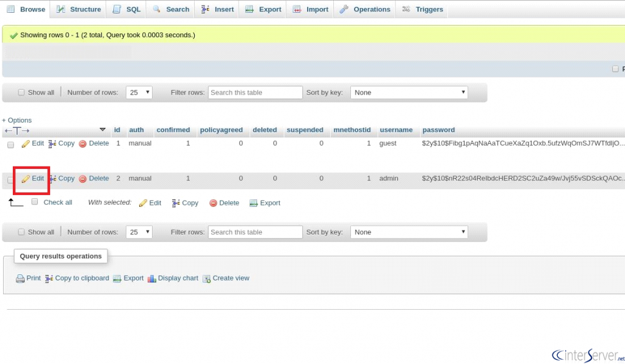Viewport: 625px width, 364px height.
Task: Click the query results Export icon
Action: (117, 279)
